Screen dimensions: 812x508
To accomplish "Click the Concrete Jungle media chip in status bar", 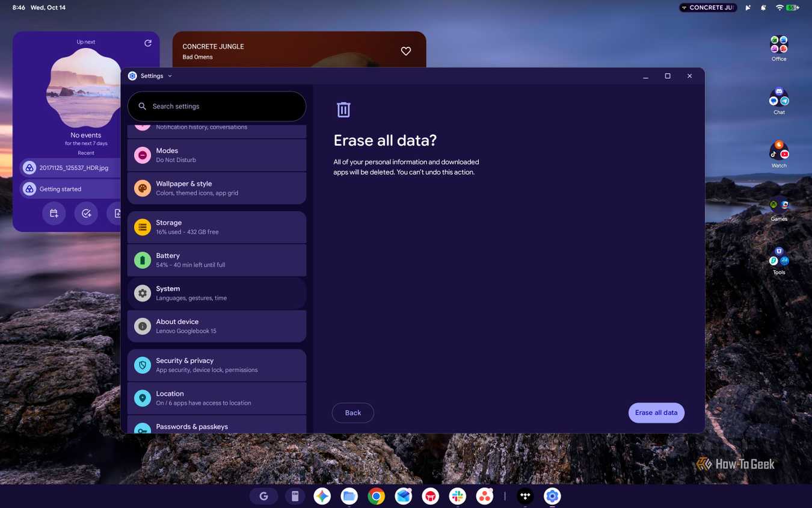I will click(x=708, y=8).
